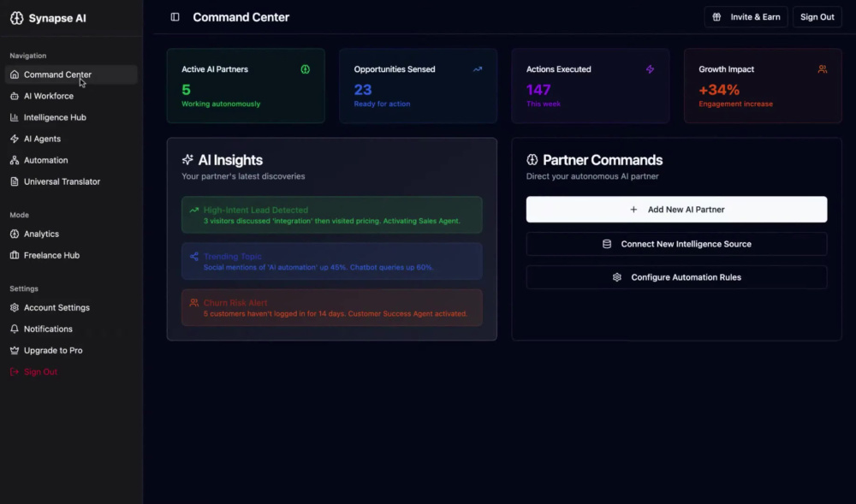Click the workflow icon beside Automation
The width and height of the screenshot is (856, 504).
coord(15,160)
